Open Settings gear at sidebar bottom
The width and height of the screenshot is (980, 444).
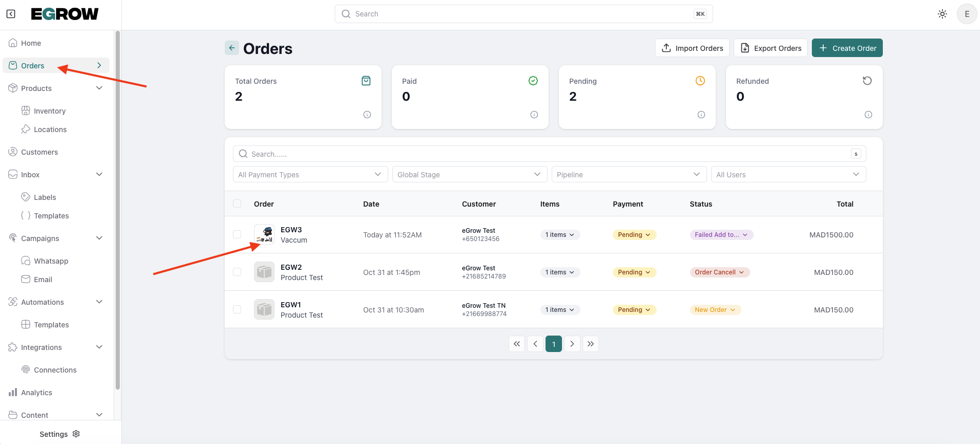[x=76, y=434]
